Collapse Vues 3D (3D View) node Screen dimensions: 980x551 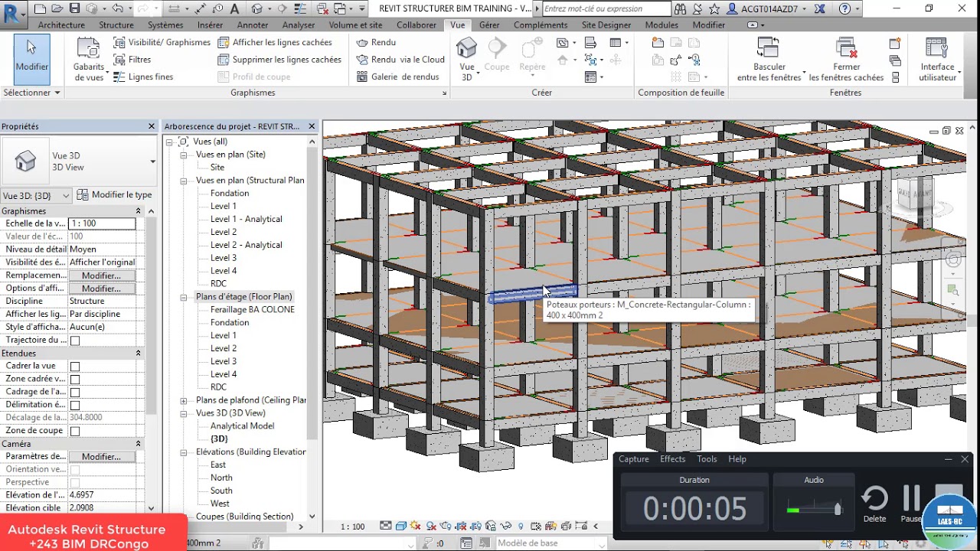pyautogui.click(x=184, y=413)
